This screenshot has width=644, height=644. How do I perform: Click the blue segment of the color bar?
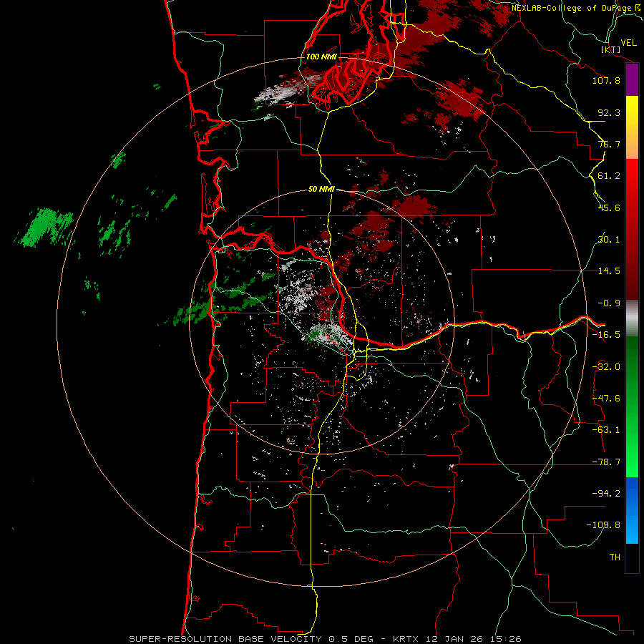(632, 510)
